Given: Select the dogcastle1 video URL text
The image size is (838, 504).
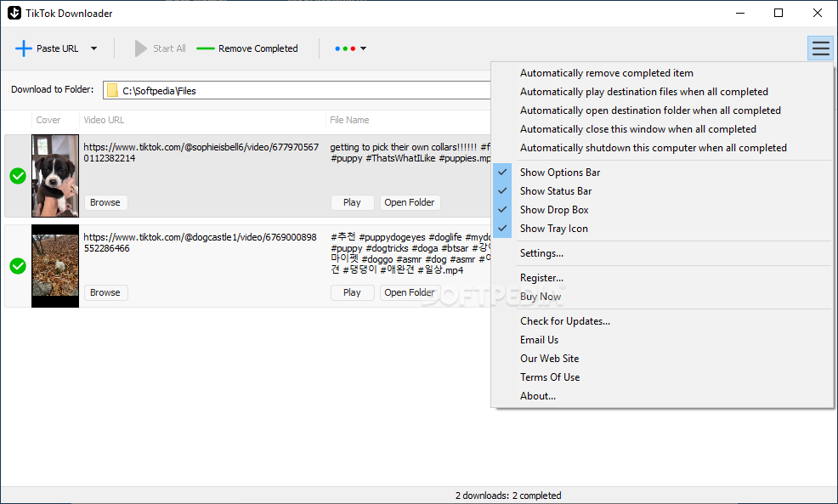Looking at the screenshot, I should [200, 242].
